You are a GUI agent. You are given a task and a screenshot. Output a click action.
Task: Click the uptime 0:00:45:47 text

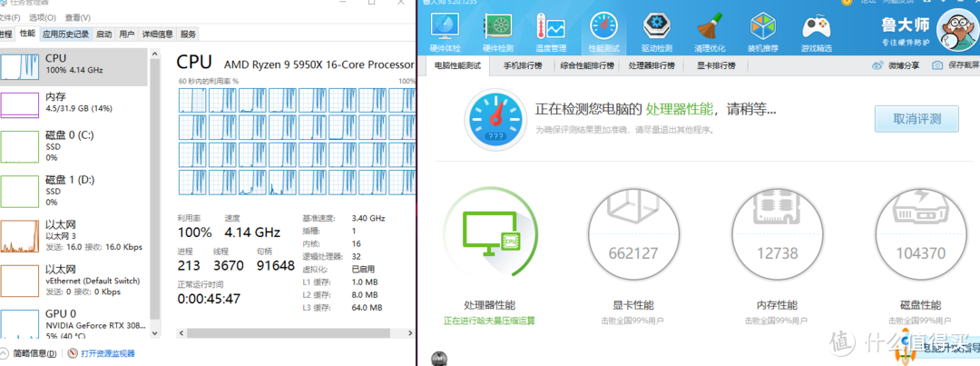pyautogui.click(x=209, y=299)
